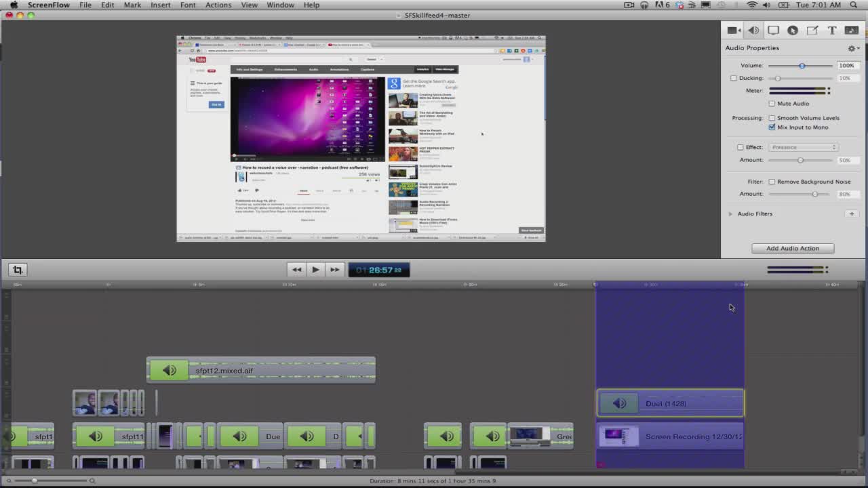Click the sfpt12.mixed.aif speaker icon
The image size is (868, 488).
169,370
